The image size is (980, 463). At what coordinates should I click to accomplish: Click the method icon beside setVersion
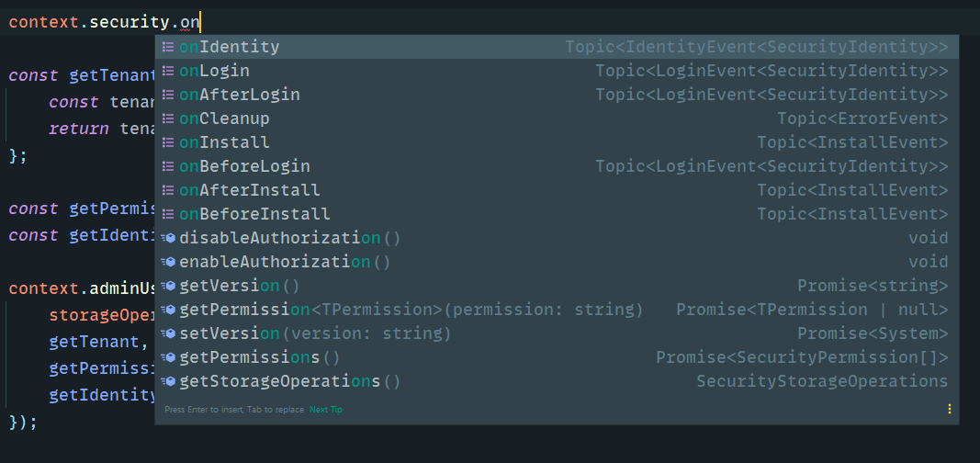[168, 333]
